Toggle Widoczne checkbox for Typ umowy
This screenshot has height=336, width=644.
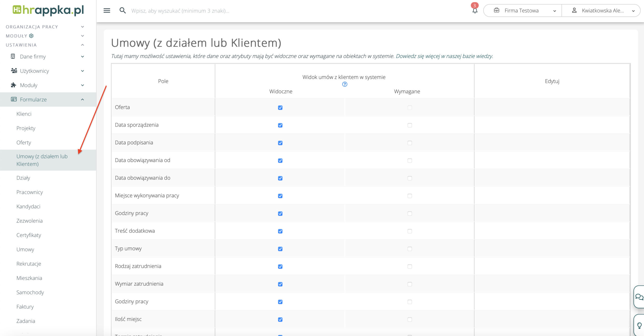coord(280,249)
